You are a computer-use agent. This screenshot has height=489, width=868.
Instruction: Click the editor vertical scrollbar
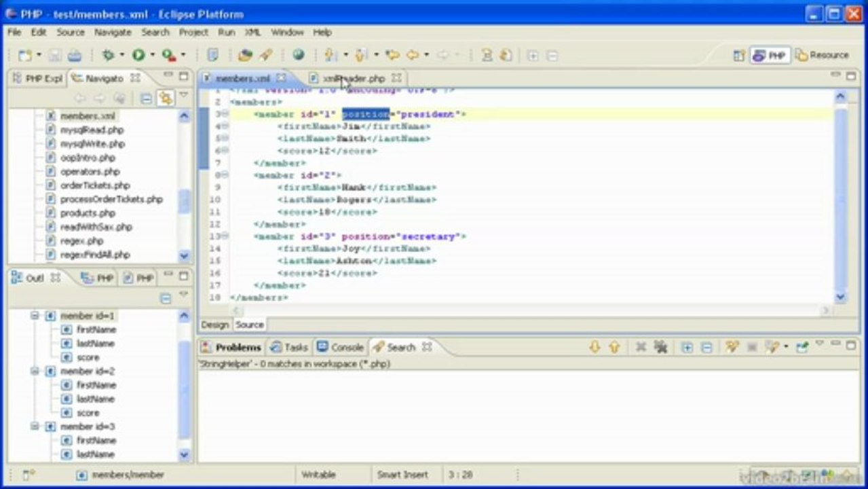click(x=840, y=197)
